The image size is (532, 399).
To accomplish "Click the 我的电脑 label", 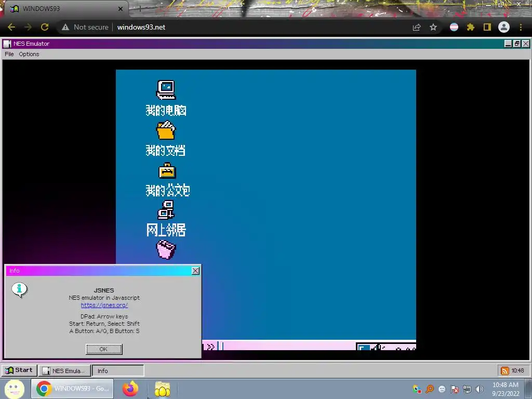I will click(166, 110).
